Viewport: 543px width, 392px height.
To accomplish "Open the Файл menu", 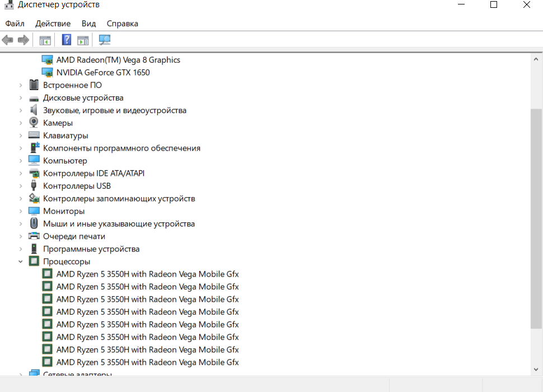I will (x=15, y=24).
